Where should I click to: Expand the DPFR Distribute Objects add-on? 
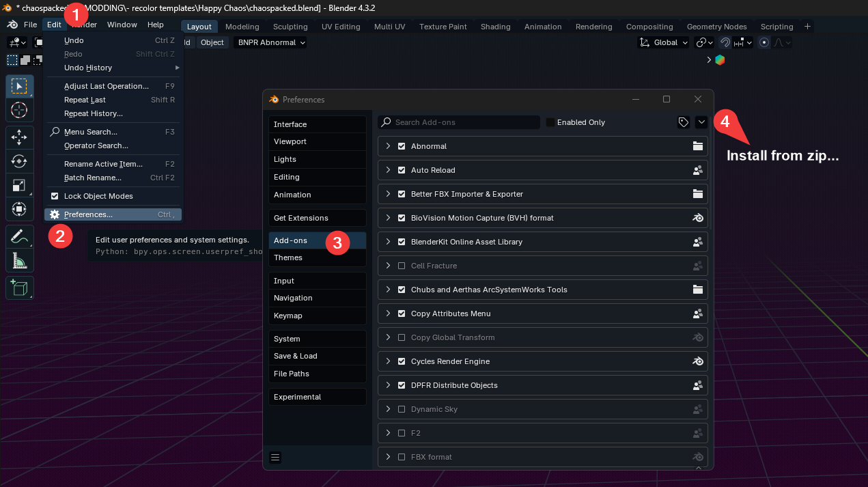(x=388, y=385)
